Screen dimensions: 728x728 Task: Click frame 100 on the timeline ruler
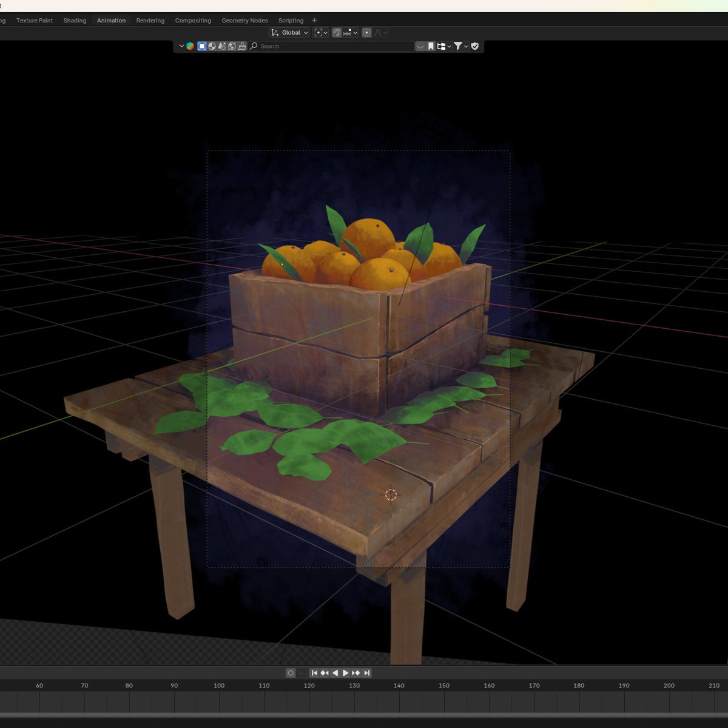[219, 686]
